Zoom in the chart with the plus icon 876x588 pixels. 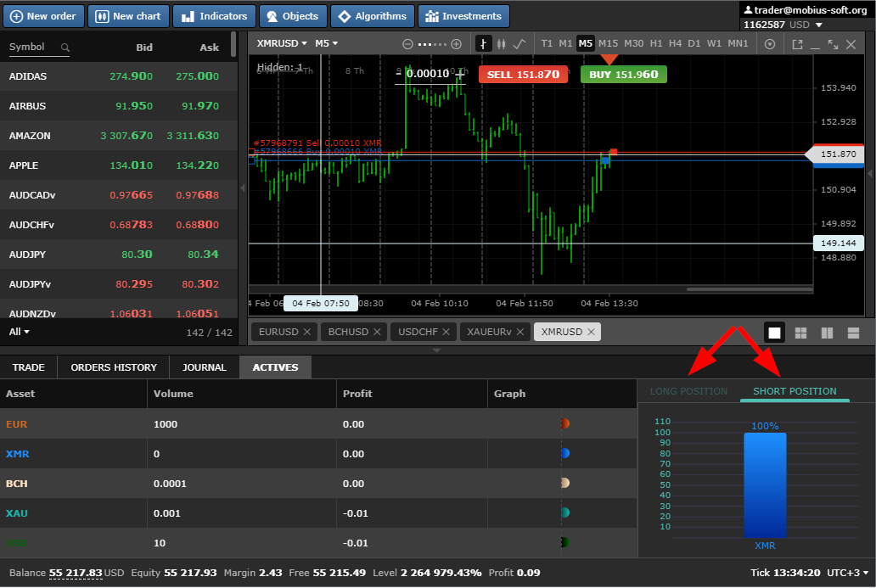[457, 44]
